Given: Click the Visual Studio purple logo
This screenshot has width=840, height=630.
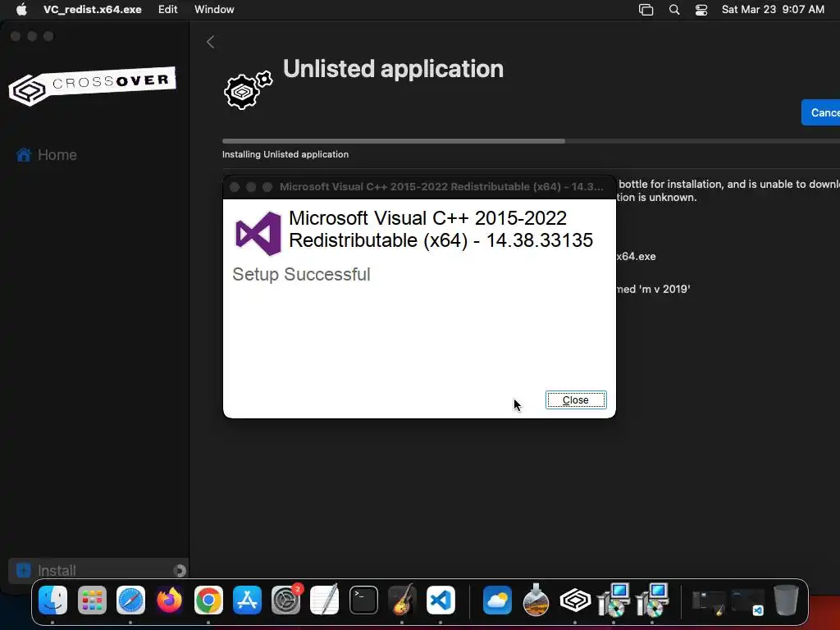Looking at the screenshot, I should [x=258, y=234].
